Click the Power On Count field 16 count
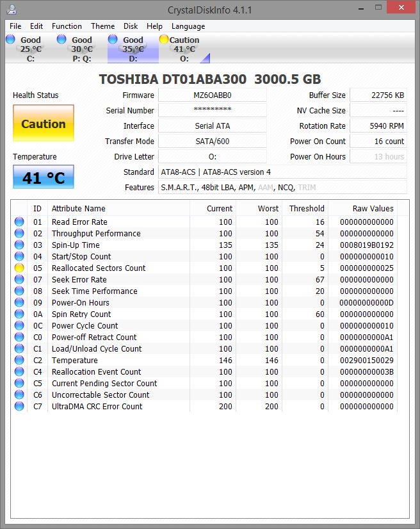This screenshot has width=420, height=529. pos(378,141)
